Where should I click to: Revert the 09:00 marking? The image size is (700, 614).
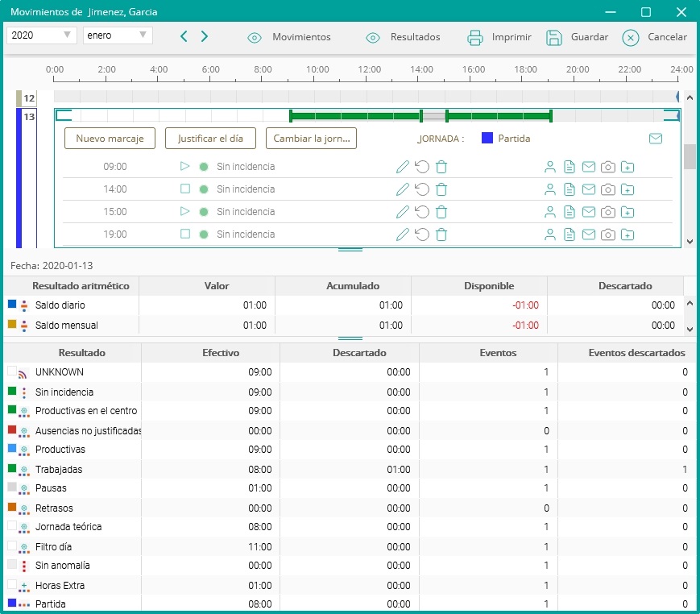(x=422, y=167)
